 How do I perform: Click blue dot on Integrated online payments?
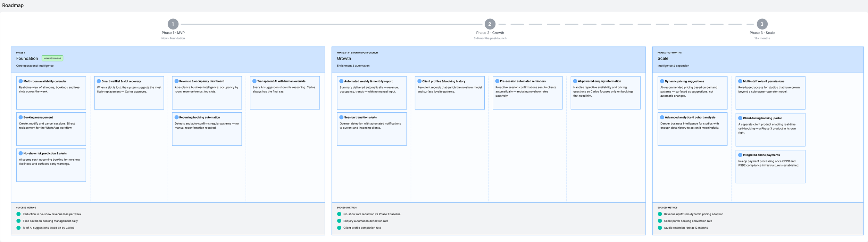pos(740,155)
